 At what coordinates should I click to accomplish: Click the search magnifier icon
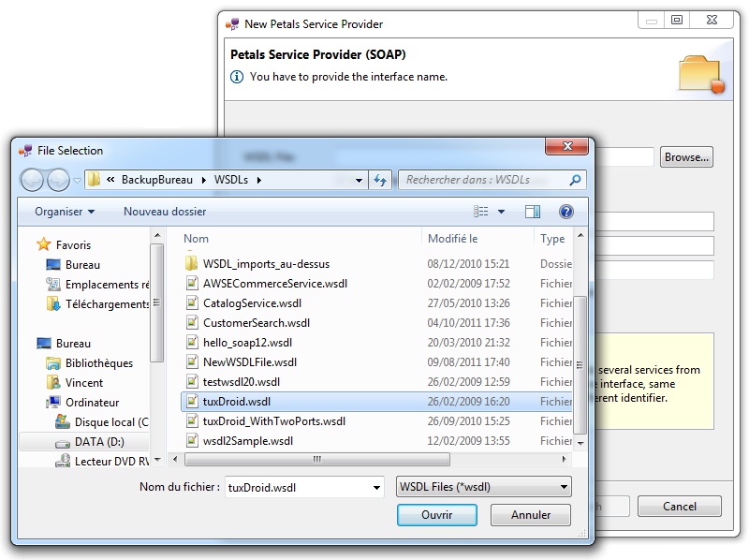point(576,180)
